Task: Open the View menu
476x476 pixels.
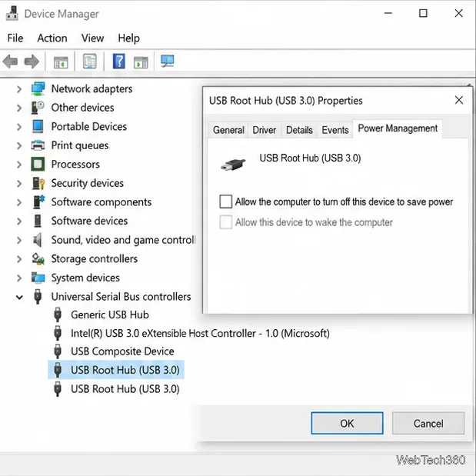Action: point(92,38)
